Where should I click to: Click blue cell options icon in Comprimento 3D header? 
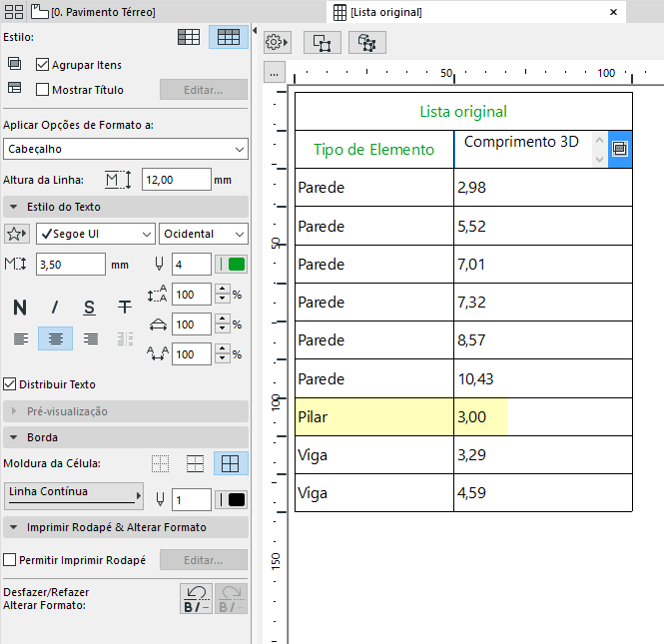pyautogui.click(x=620, y=149)
